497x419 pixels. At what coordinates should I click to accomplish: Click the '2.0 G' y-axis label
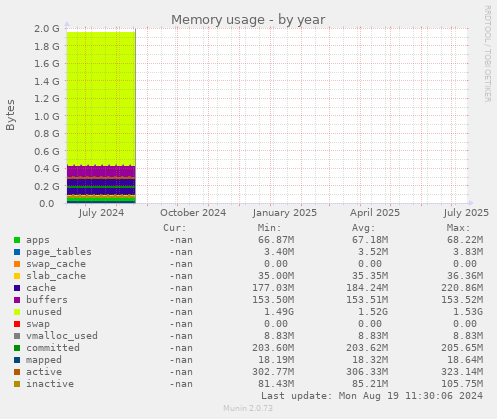pyautogui.click(x=47, y=29)
